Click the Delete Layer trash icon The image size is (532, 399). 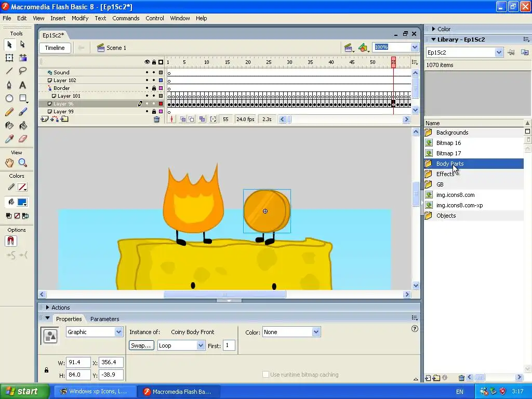[156, 119]
